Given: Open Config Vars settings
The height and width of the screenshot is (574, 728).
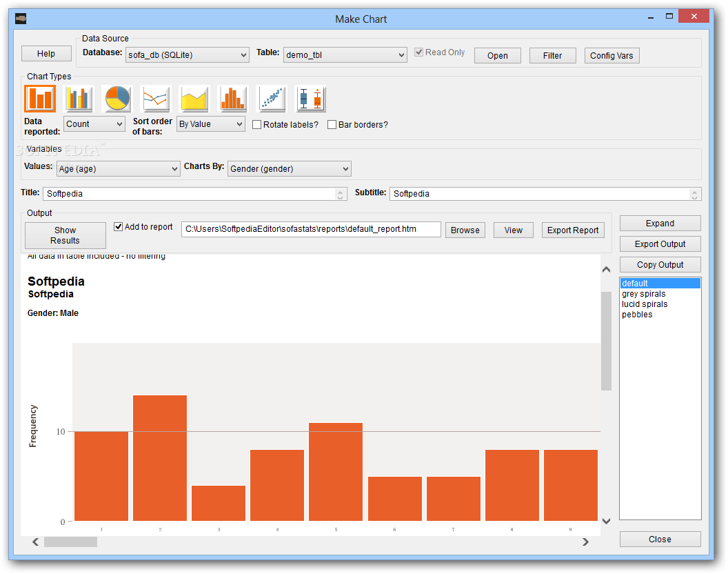Looking at the screenshot, I should [611, 55].
